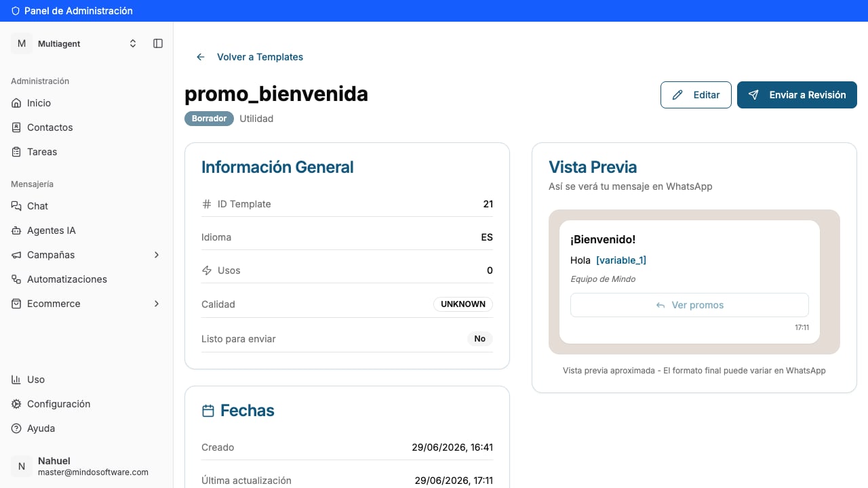Click the lightning bolt icon next to Usos
The height and width of the screenshot is (488, 868).
tap(207, 270)
